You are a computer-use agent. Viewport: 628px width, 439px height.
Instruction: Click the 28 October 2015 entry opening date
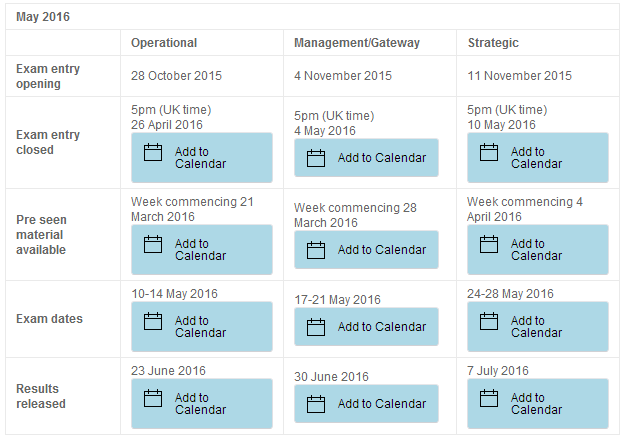[176, 76]
